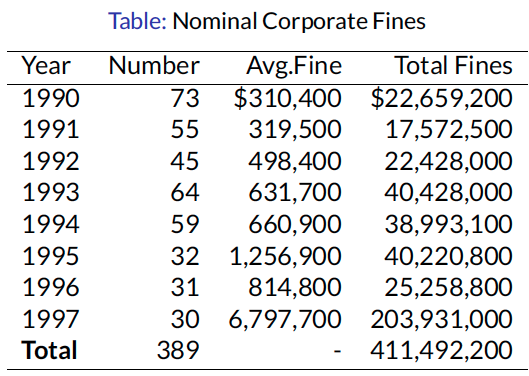This screenshot has width=529, height=376.
Task: Click the 1,256,900 average fine value
Action: pyautogui.click(x=285, y=256)
